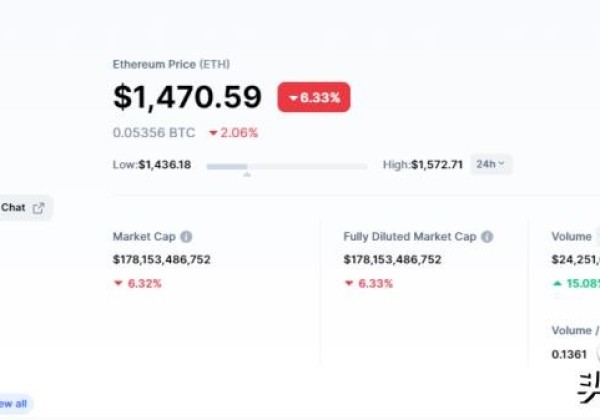Click the external link icon beside Chat
Image resolution: width=600 pixels, height=420 pixels.
[x=39, y=208]
